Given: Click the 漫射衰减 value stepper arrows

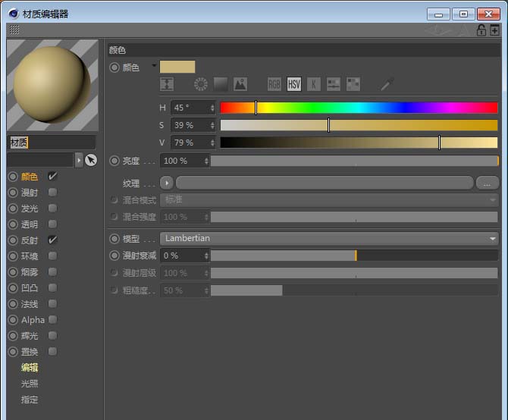Looking at the screenshot, I should [206, 255].
